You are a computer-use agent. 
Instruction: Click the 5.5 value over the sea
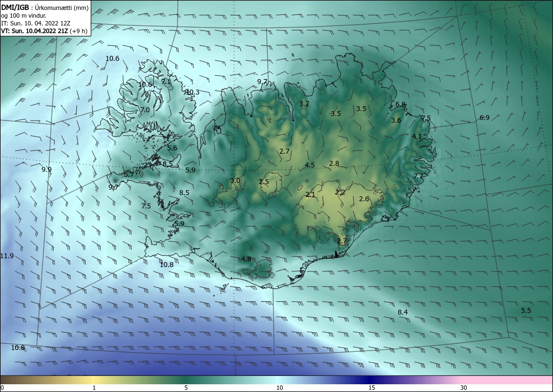526,310
